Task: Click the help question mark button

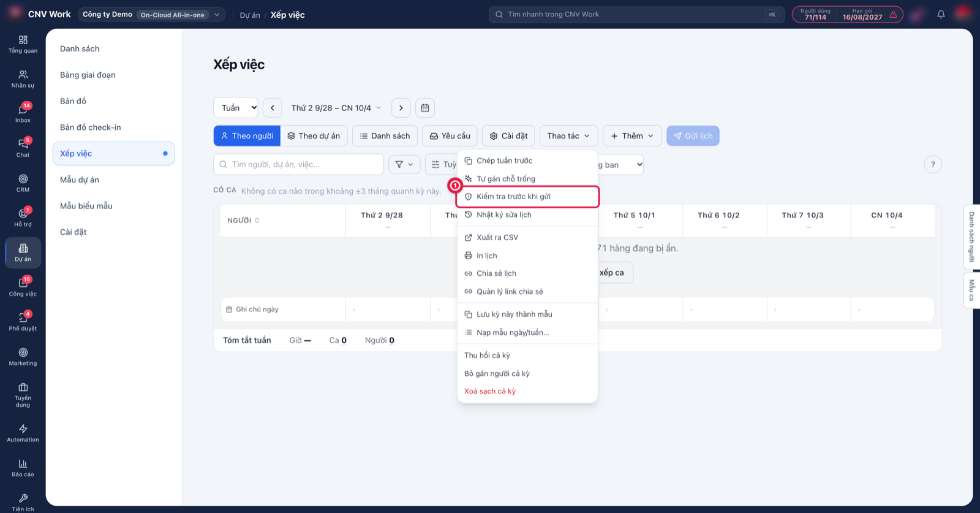Action: coord(933,164)
